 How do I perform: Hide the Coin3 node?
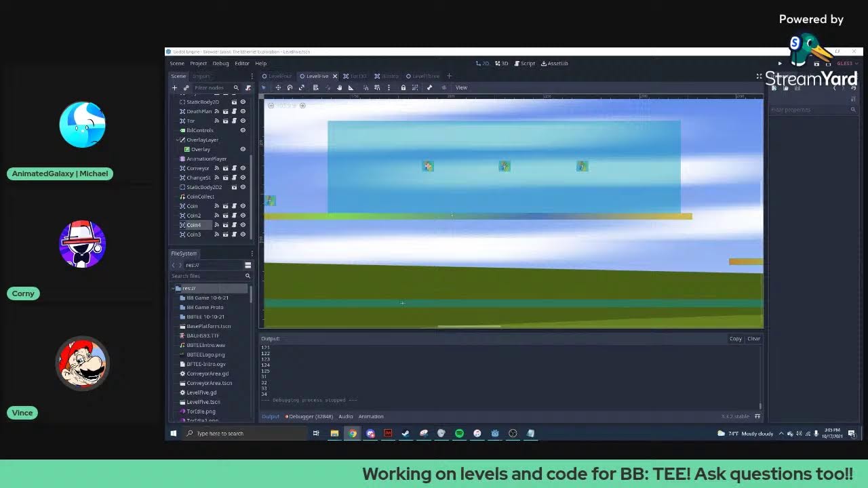click(243, 235)
